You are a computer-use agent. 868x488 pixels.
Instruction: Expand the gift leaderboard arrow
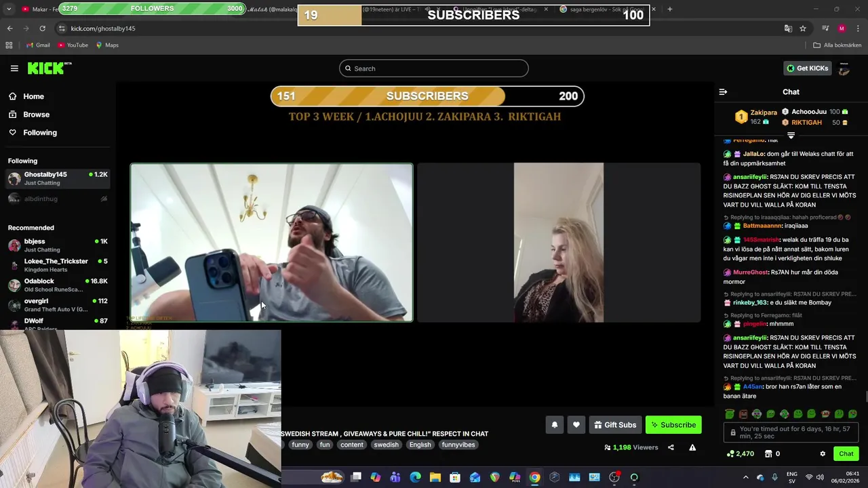point(791,136)
